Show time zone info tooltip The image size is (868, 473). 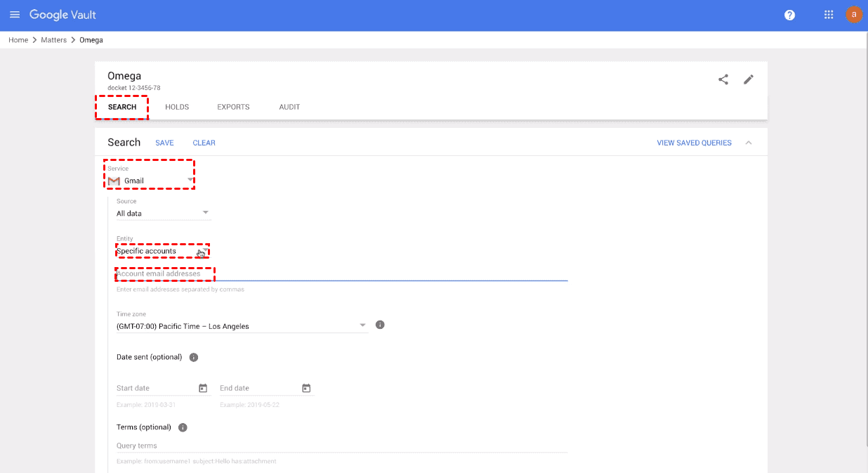point(380,325)
